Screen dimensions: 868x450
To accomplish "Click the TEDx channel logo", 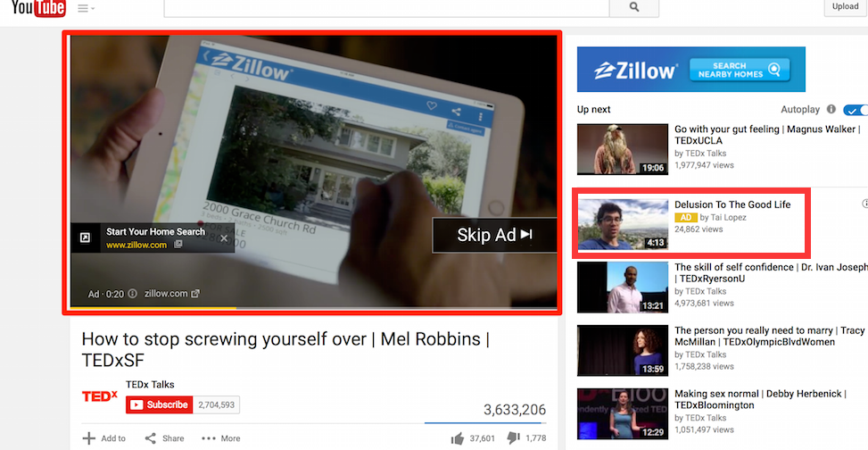I will [x=100, y=396].
